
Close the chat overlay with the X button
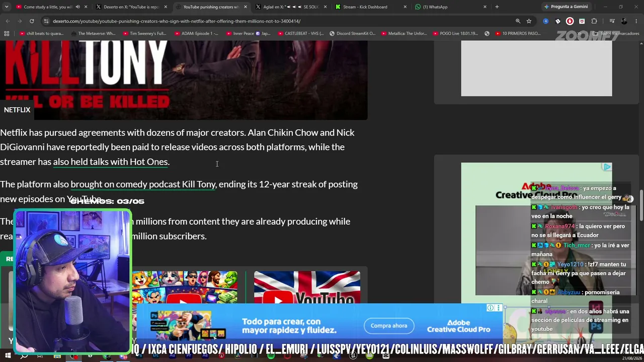point(630,199)
